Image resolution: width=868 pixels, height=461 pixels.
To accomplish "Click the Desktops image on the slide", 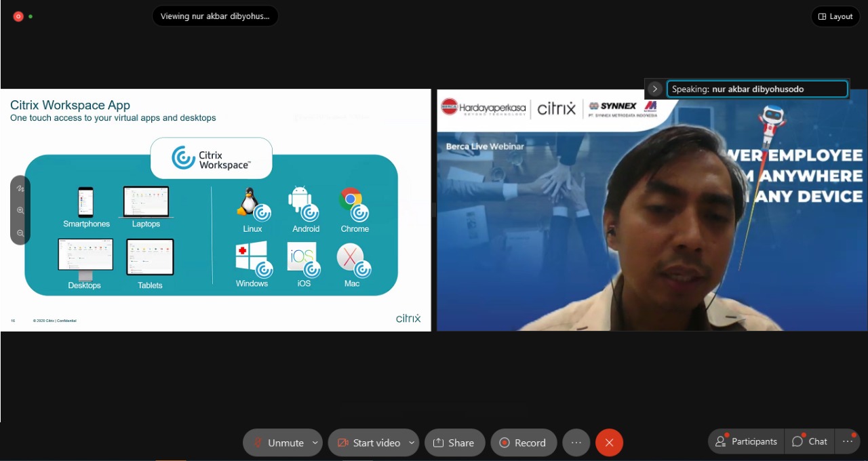I will [x=85, y=259].
